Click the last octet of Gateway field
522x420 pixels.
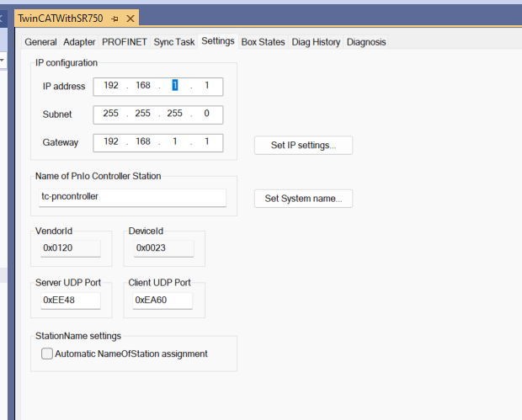207,141
